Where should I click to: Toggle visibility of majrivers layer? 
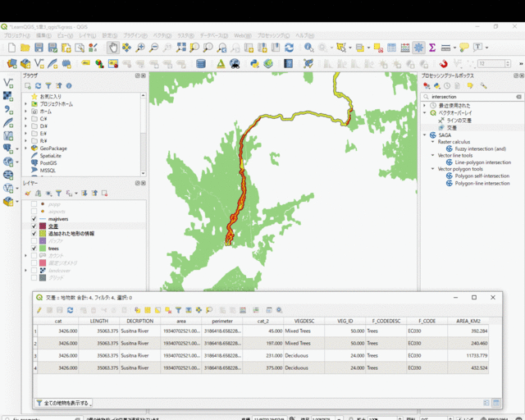pyautogui.click(x=34, y=219)
